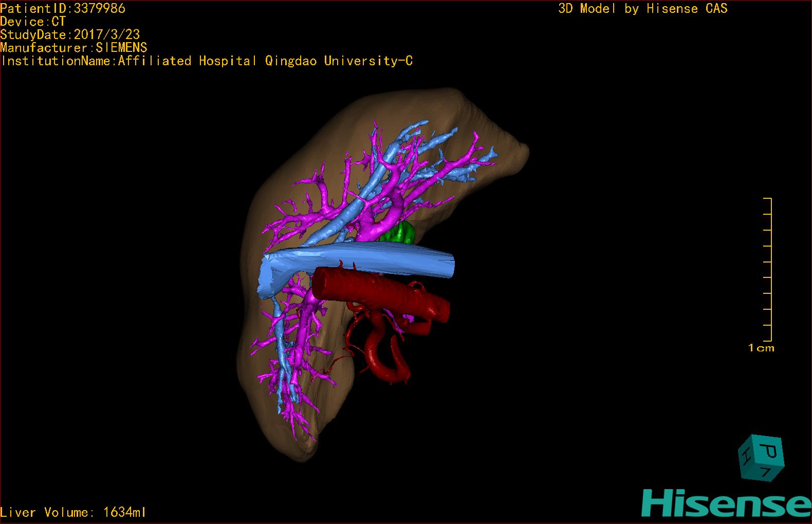The width and height of the screenshot is (812, 524).
Task: Click the Device:CT label
Action: (x=33, y=22)
